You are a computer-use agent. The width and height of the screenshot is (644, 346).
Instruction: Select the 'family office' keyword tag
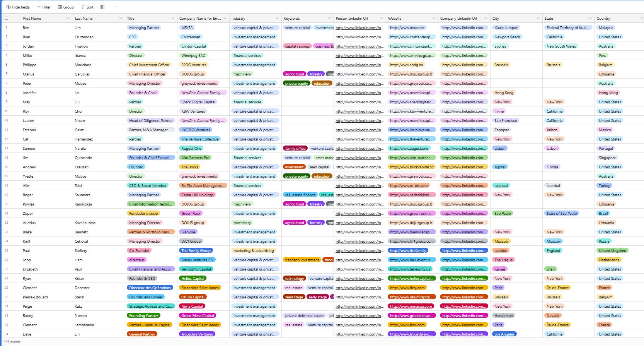[295, 149]
